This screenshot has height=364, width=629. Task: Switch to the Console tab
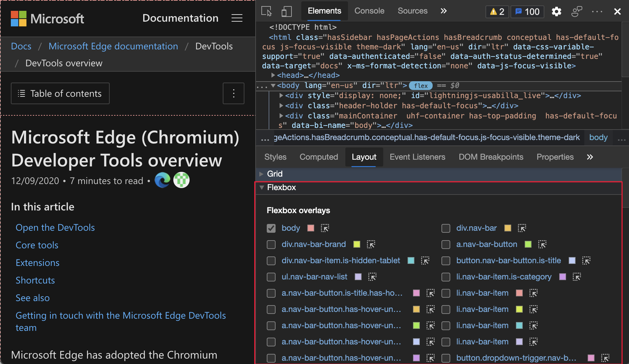(x=369, y=11)
